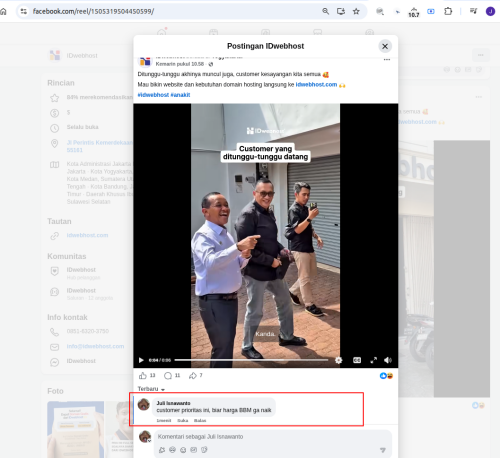Image resolution: width=500 pixels, height=458 pixels.
Task: Close the Postingan IDwebhost dialog
Action: pyautogui.click(x=385, y=46)
